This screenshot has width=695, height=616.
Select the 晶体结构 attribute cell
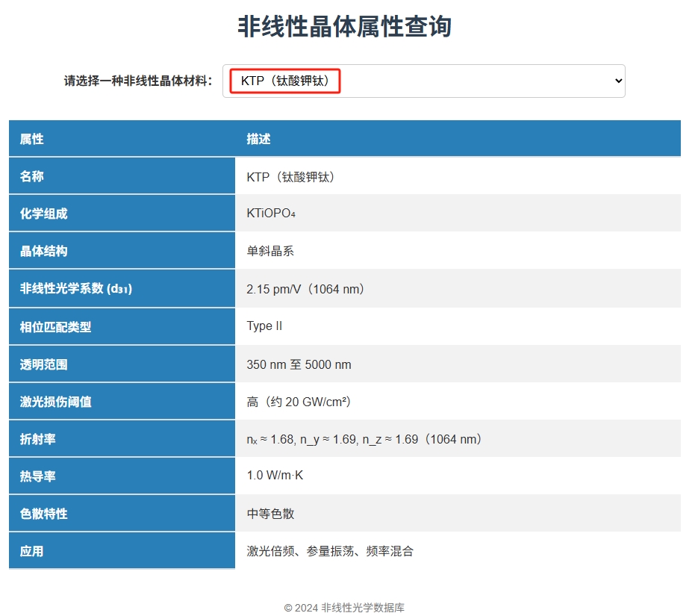pyautogui.click(x=43, y=251)
